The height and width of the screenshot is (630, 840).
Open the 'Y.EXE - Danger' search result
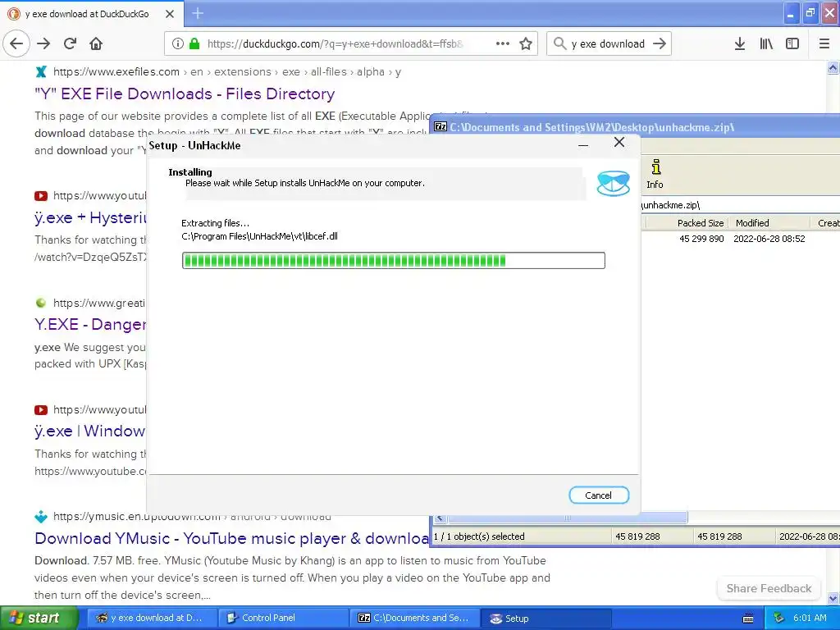[90, 324]
